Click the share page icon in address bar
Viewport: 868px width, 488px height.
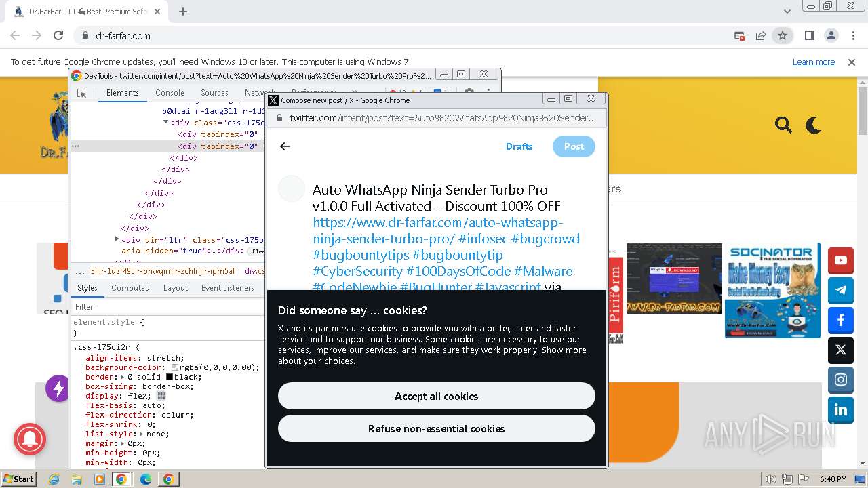click(761, 35)
